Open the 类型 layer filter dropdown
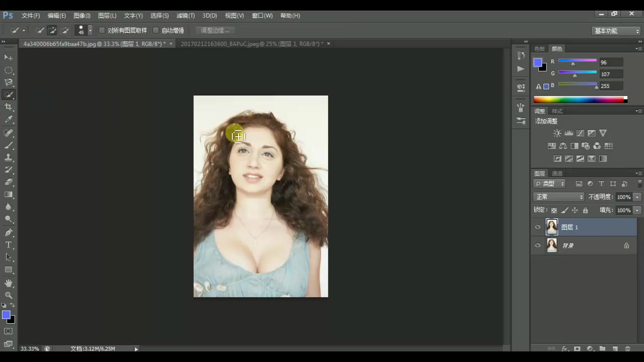 pos(549,184)
